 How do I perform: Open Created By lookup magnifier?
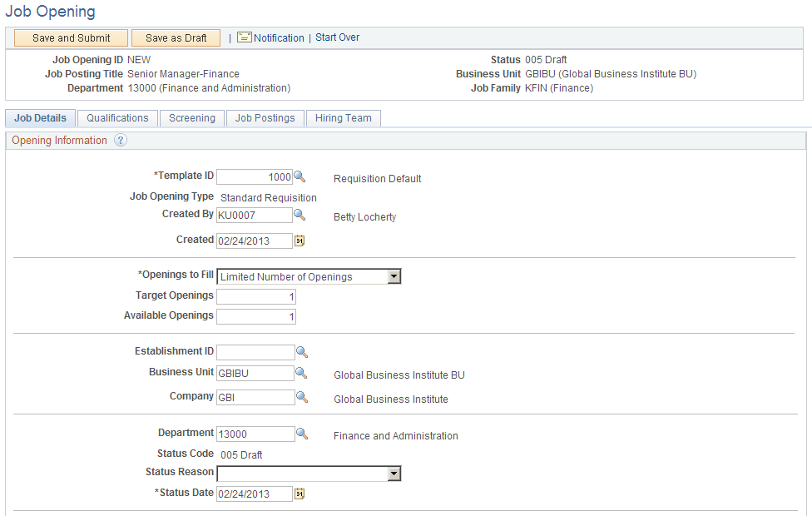pos(300,215)
